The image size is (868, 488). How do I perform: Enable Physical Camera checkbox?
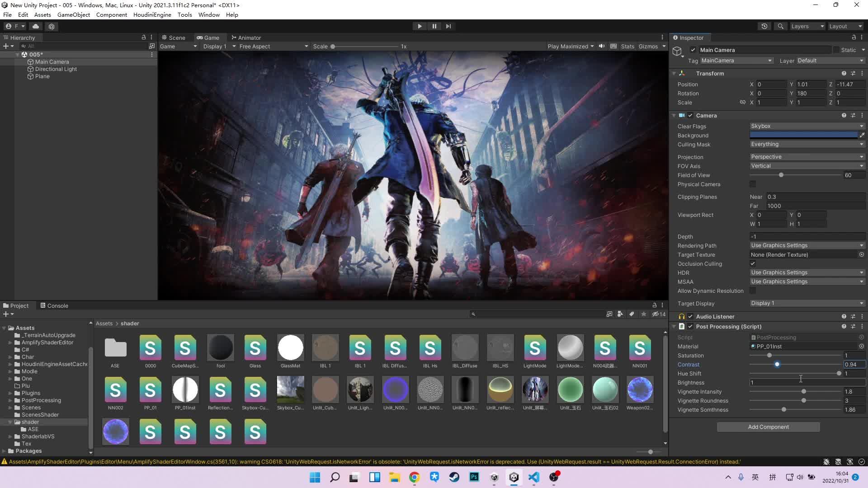(x=753, y=184)
